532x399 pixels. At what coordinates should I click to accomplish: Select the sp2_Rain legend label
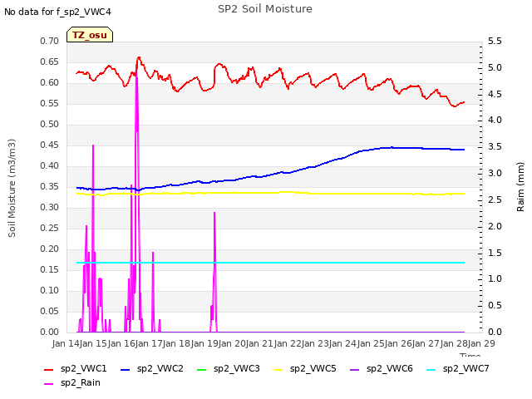tap(81, 383)
